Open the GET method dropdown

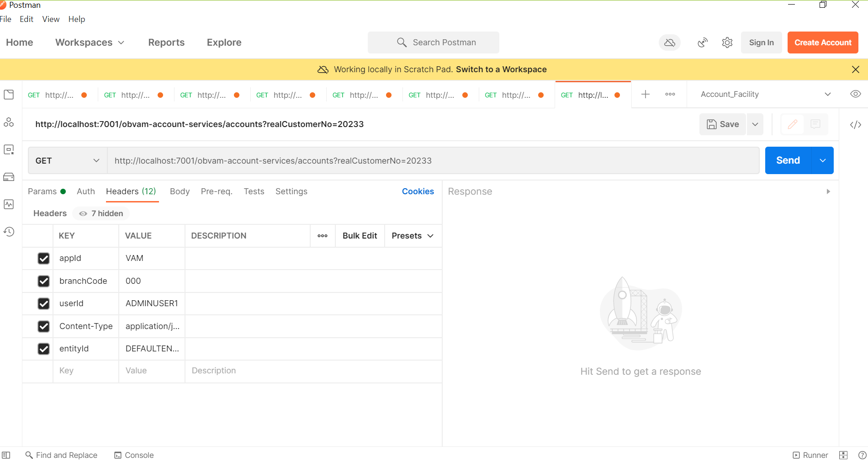68,161
